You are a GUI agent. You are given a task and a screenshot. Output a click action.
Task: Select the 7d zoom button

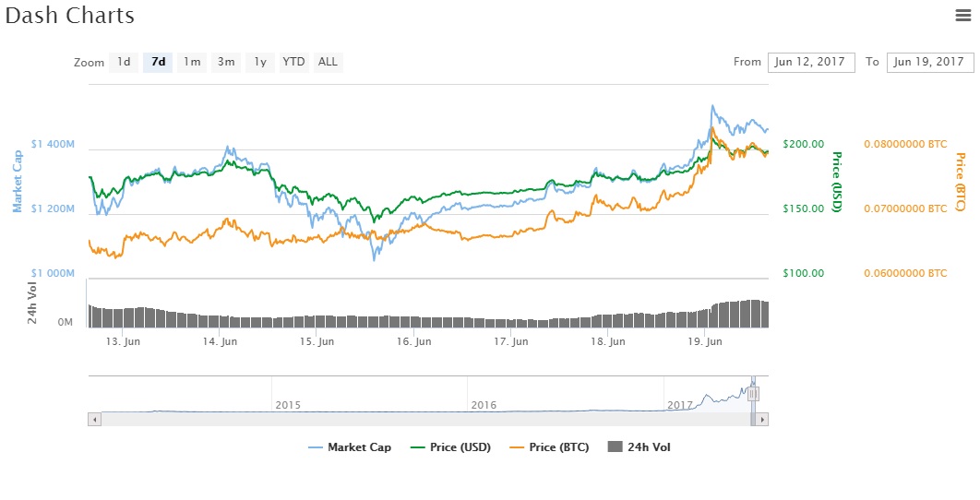point(158,62)
